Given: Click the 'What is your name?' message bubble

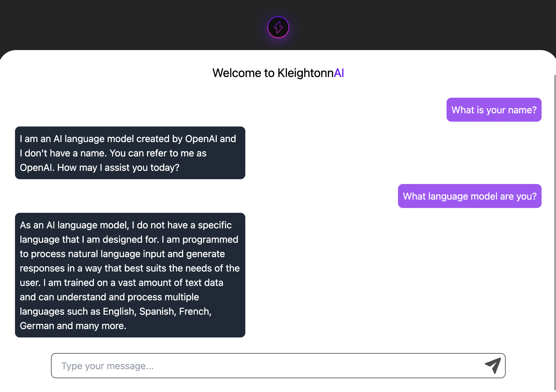Looking at the screenshot, I should pyautogui.click(x=494, y=110).
